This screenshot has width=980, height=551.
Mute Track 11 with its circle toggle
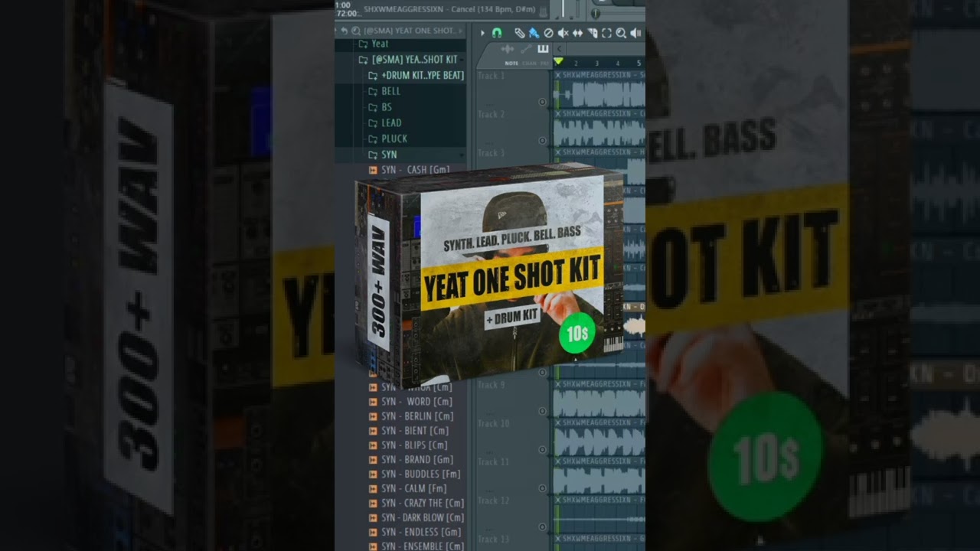(x=542, y=487)
